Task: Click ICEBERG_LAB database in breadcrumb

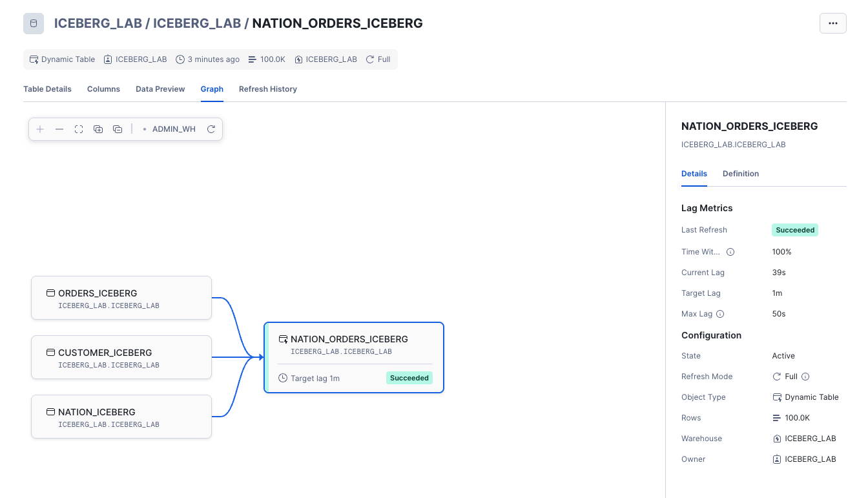Action: click(98, 24)
